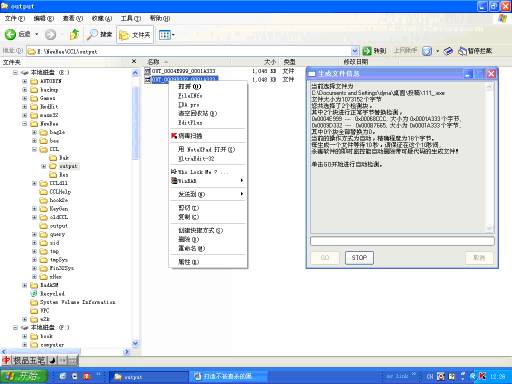Viewport: 512px width, 384px height.
Task: Close the Folders pane with its X
Action: (x=134, y=61)
